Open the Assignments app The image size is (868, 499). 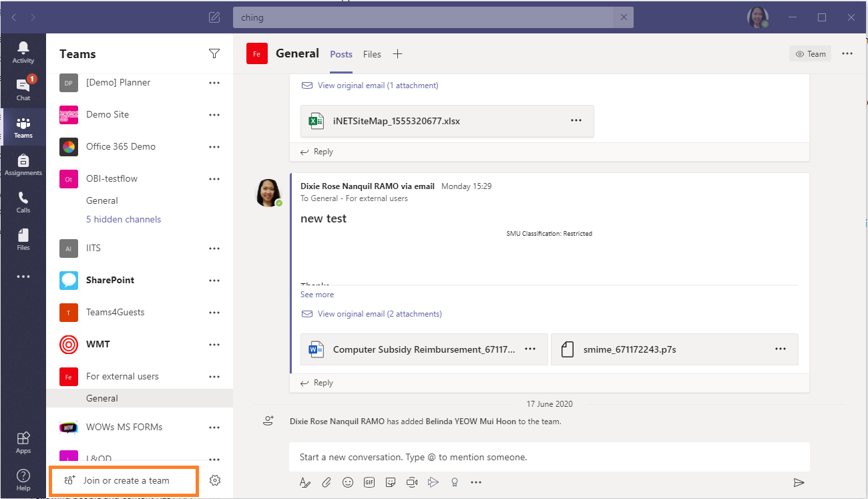tap(23, 164)
